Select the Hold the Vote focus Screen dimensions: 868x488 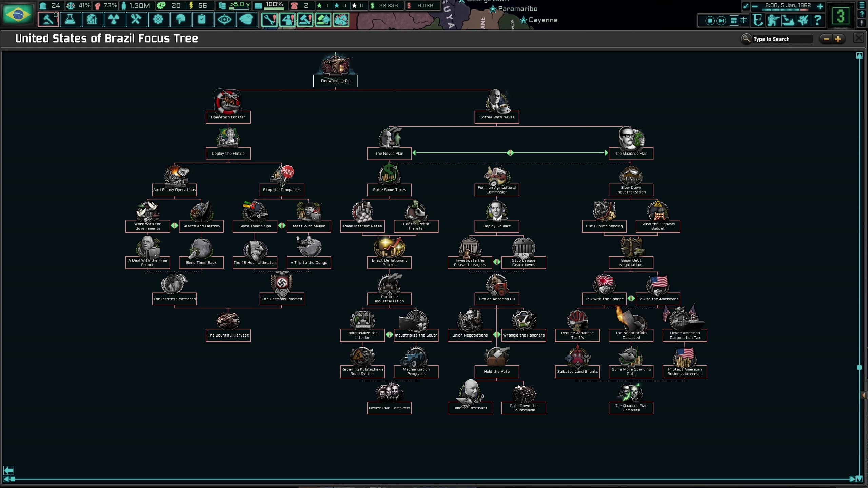tap(497, 371)
